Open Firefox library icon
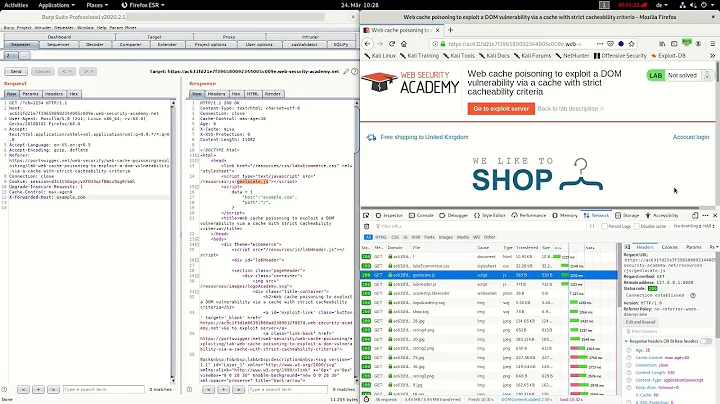The height and width of the screenshot is (404, 720). [x=662, y=44]
